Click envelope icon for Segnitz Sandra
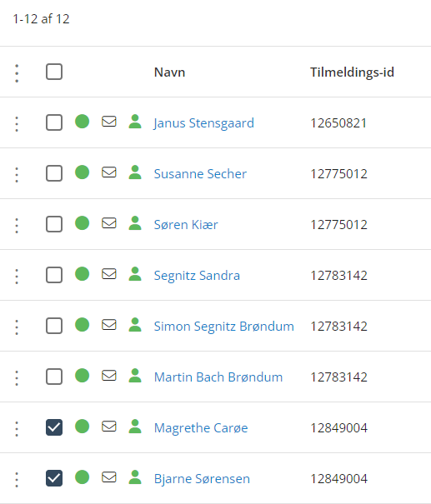 [x=109, y=274]
